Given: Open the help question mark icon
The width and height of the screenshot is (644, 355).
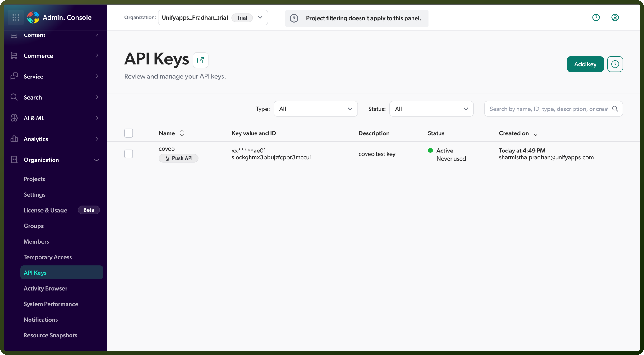Looking at the screenshot, I should pyautogui.click(x=596, y=17).
